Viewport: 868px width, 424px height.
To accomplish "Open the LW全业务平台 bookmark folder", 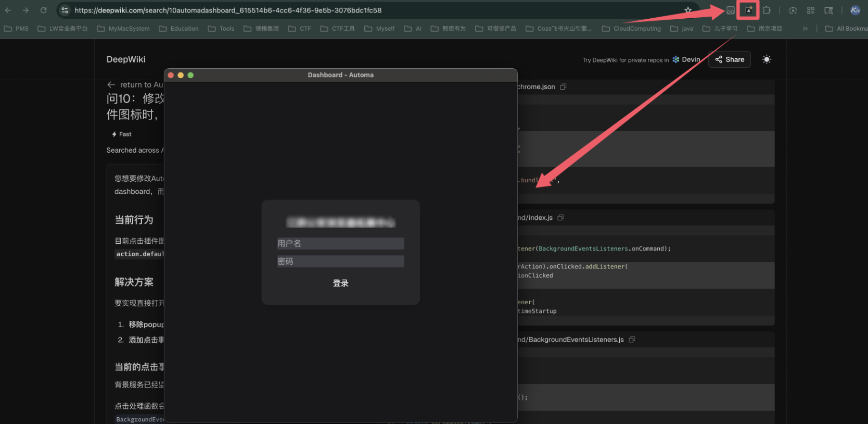I will 62,29.
